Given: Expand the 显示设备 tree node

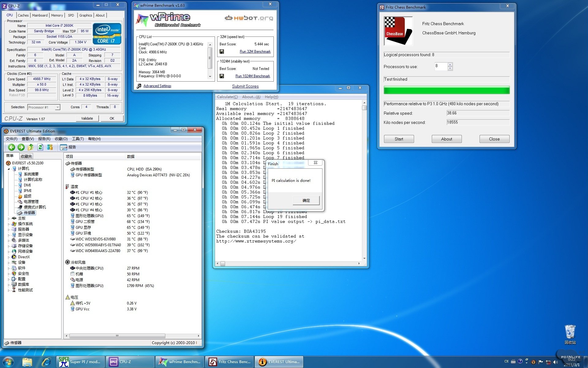Looking at the screenshot, I should point(9,235).
